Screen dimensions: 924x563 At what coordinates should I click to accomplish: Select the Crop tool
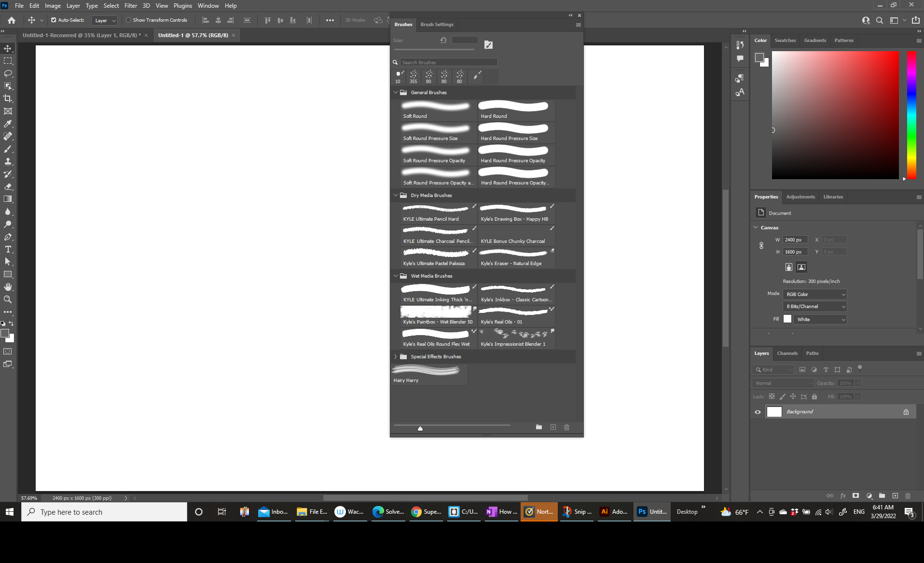(8, 99)
